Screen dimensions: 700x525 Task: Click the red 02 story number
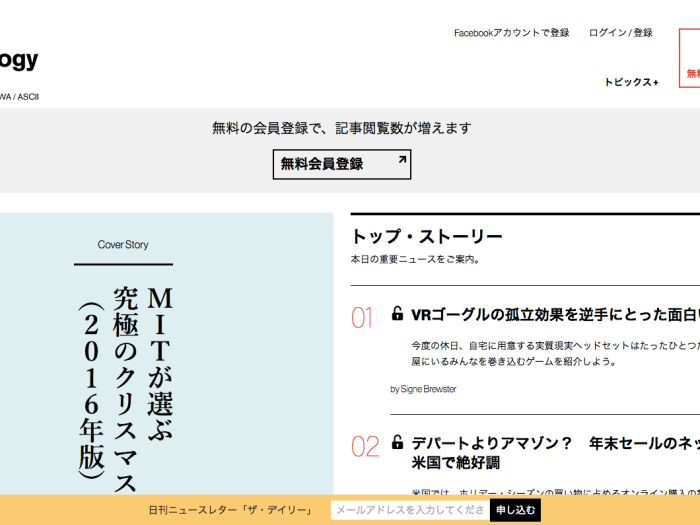coord(365,447)
